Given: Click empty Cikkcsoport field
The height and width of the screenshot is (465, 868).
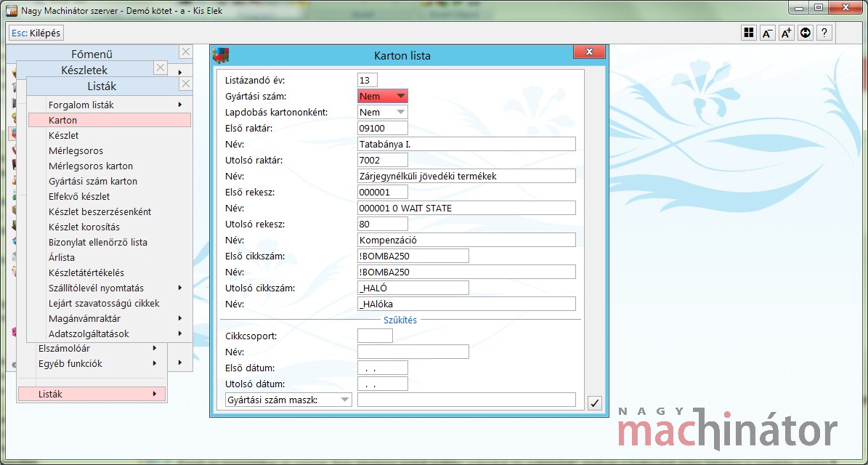Looking at the screenshot, I should [375, 336].
